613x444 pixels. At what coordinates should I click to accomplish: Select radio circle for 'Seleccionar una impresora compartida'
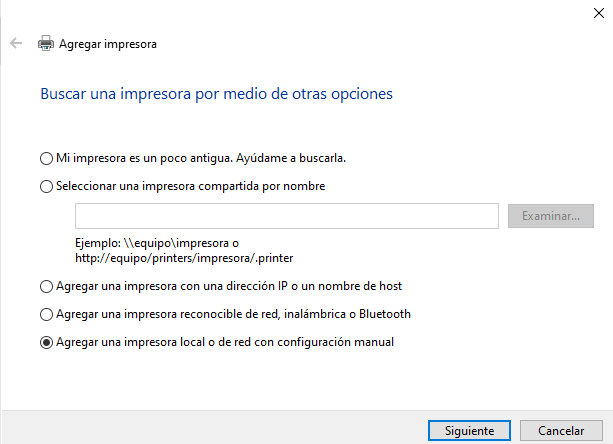click(47, 186)
